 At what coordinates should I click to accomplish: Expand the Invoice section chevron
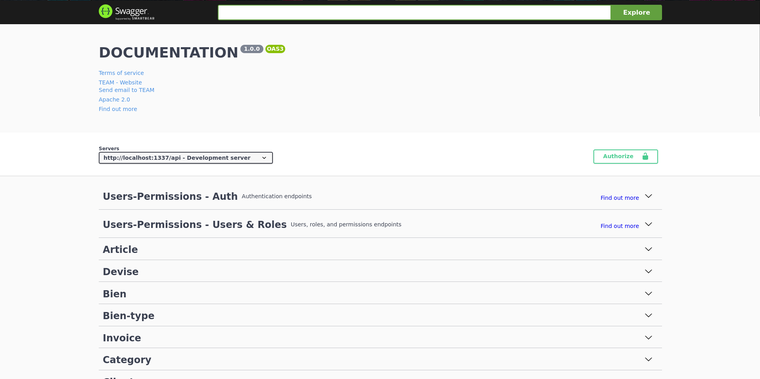point(649,338)
